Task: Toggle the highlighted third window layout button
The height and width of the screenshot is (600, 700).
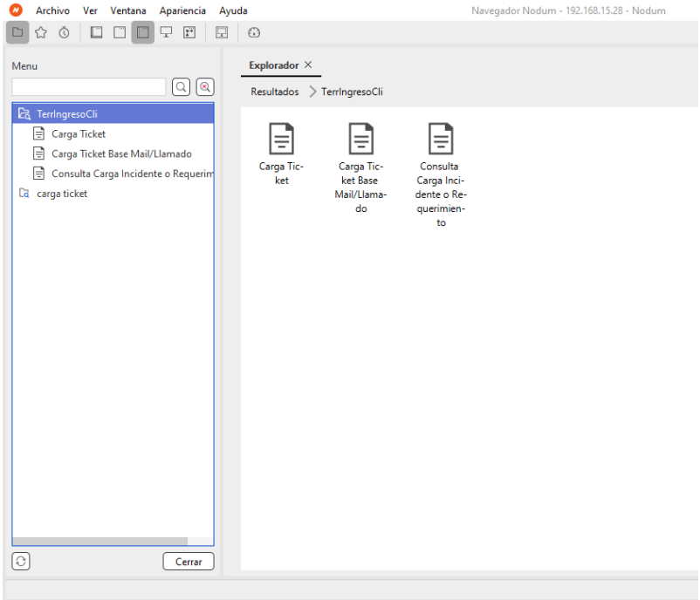Action: coord(142,33)
